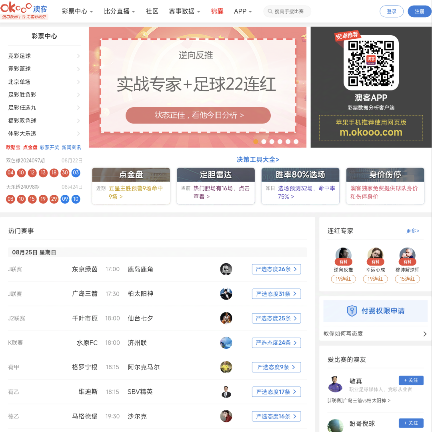This screenshot has height=432, width=432.
Task: Open the red highlighted nav item
Action: 217,11
